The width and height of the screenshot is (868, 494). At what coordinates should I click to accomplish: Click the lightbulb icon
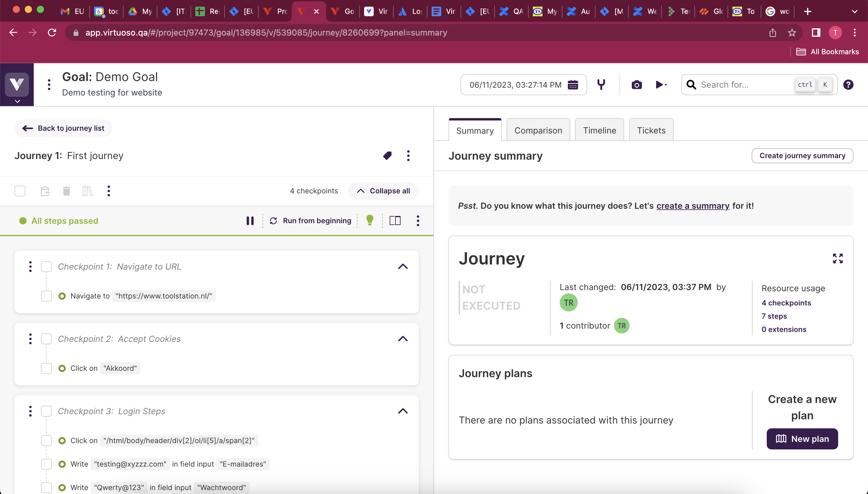point(370,220)
